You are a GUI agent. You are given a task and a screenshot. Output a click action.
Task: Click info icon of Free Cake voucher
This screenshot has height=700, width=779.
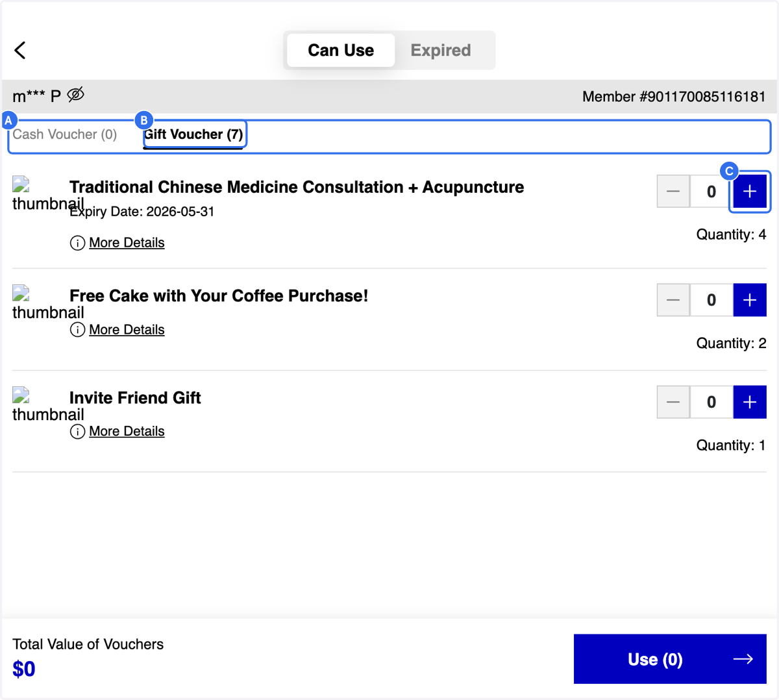[x=77, y=330]
